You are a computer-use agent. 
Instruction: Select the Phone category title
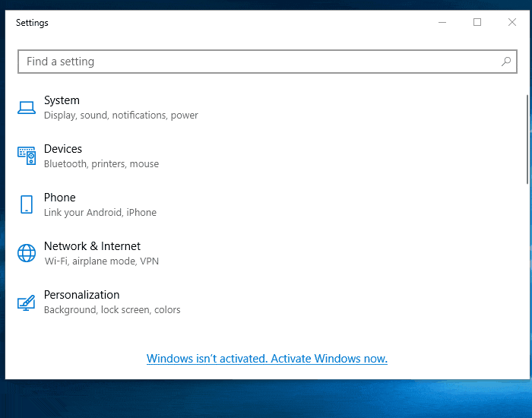60,198
